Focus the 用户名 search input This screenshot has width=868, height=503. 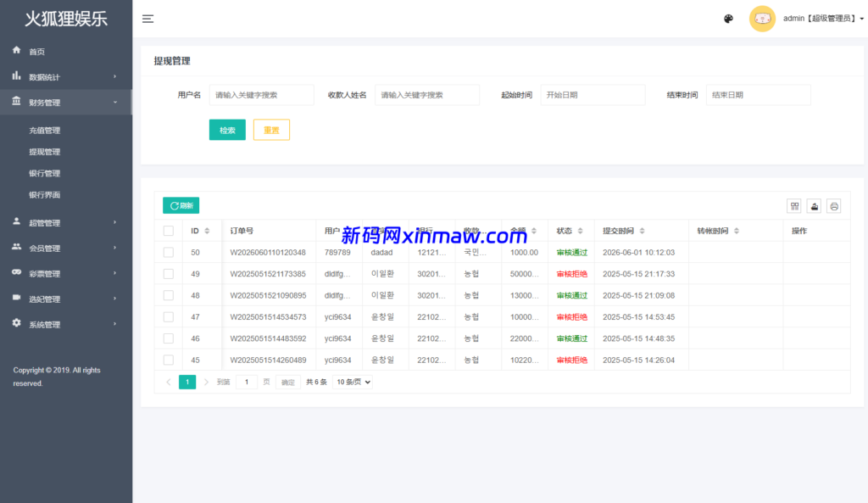pyautogui.click(x=261, y=95)
